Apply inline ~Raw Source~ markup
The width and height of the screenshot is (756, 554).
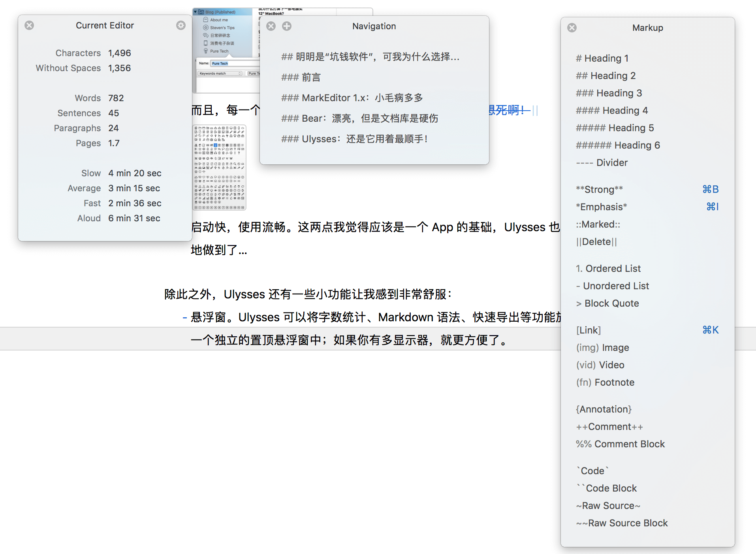(608, 506)
